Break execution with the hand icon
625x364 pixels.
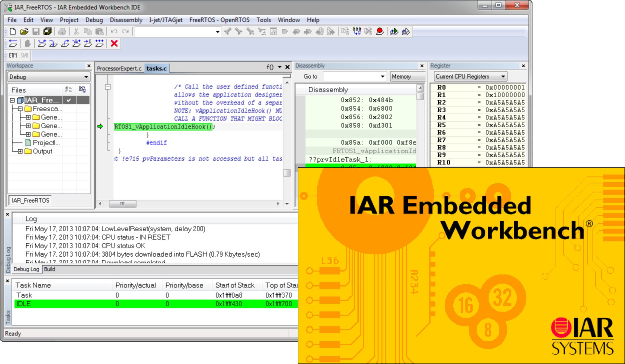click(x=28, y=43)
